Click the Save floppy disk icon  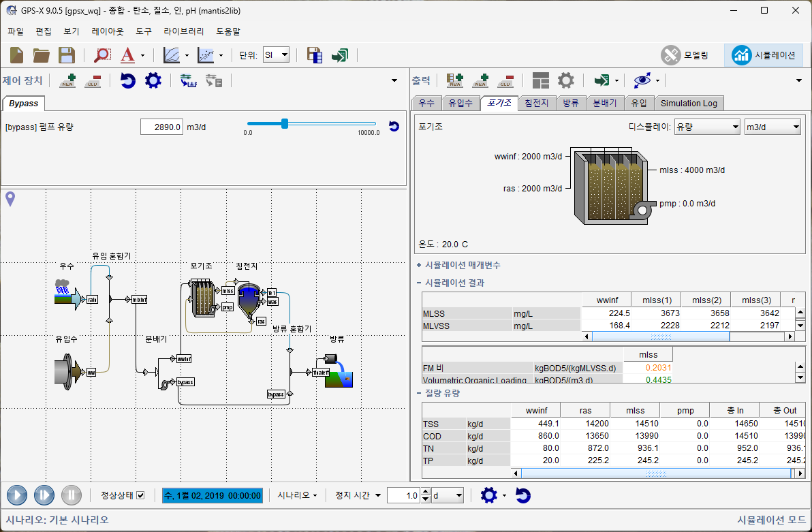pos(66,55)
